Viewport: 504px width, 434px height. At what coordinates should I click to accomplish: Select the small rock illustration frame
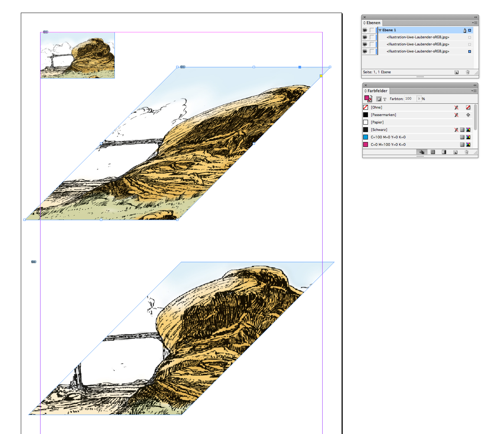coord(77,55)
